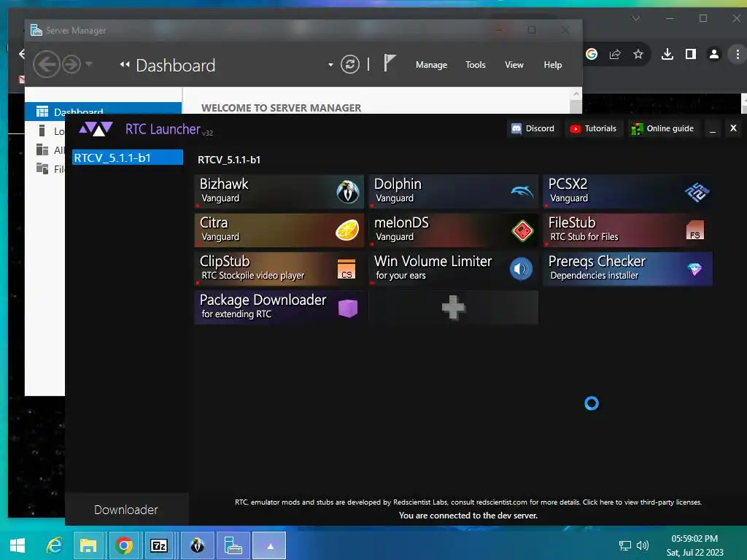Viewport: 747px width, 560px height.
Task: Open the Dolphin Vanguard emulator tile
Action: pos(454,192)
